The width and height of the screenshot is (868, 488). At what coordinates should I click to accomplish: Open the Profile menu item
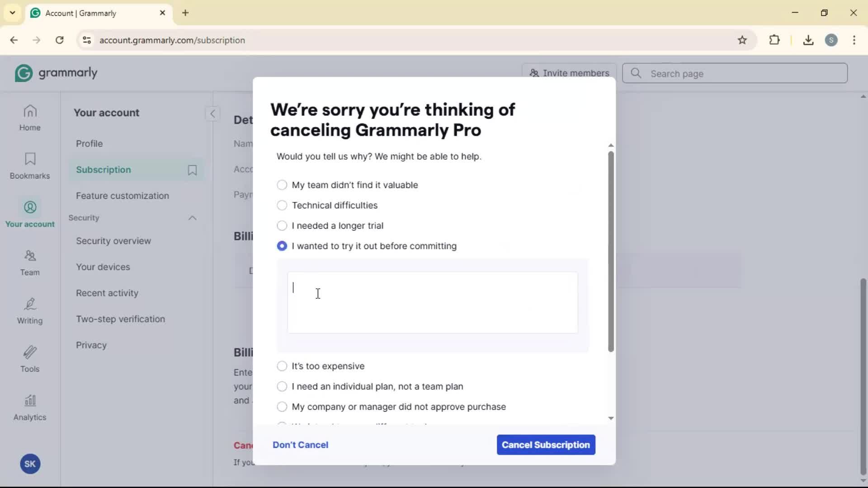[90, 144]
